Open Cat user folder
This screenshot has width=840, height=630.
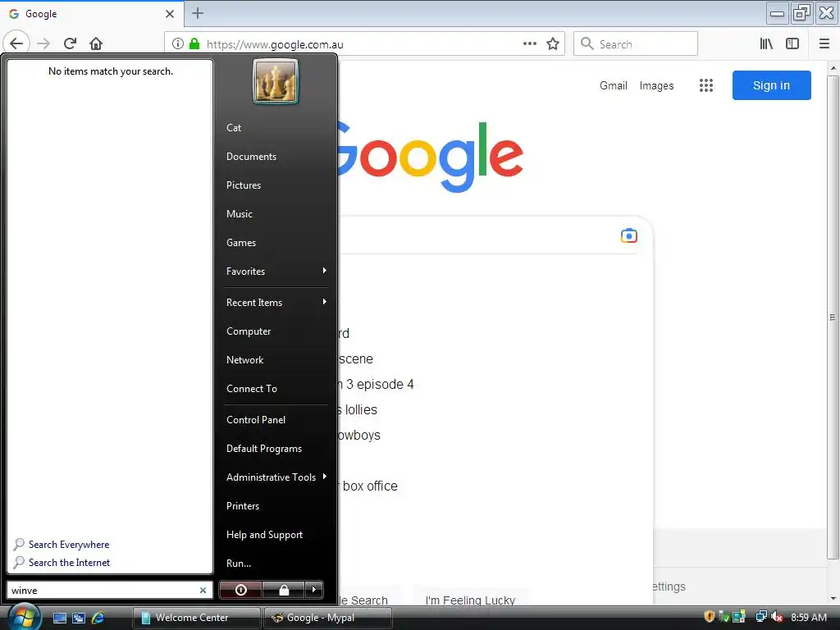233,127
